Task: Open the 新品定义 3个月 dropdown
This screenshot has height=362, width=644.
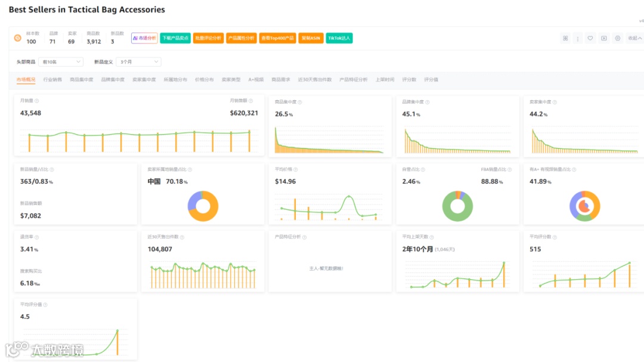Action: (138, 62)
